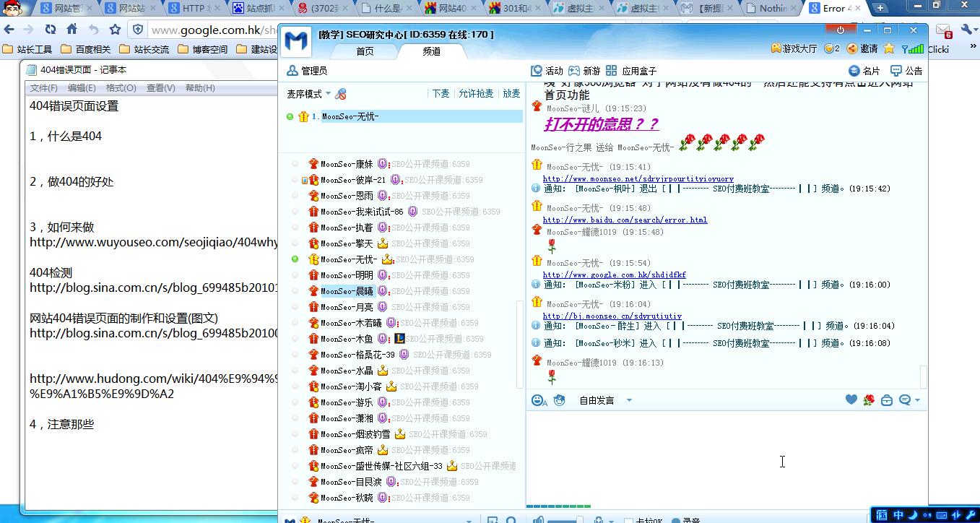The height and width of the screenshot is (523, 980).
Task: Go back in the browser
Action: tap(9, 30)
